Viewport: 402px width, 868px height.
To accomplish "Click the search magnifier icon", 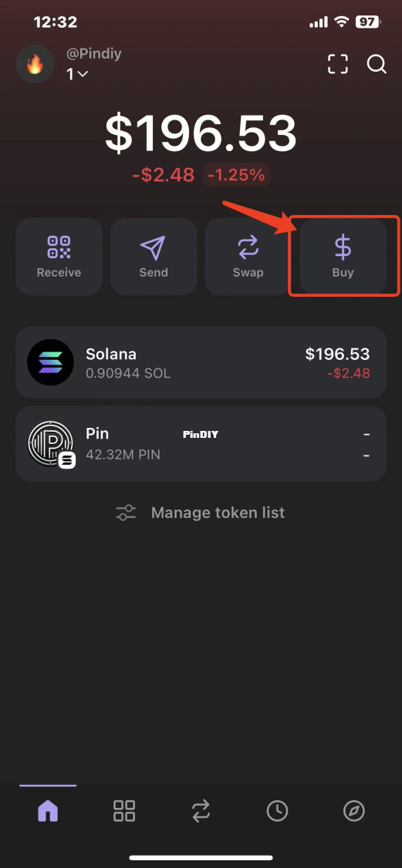I will 377,64.
